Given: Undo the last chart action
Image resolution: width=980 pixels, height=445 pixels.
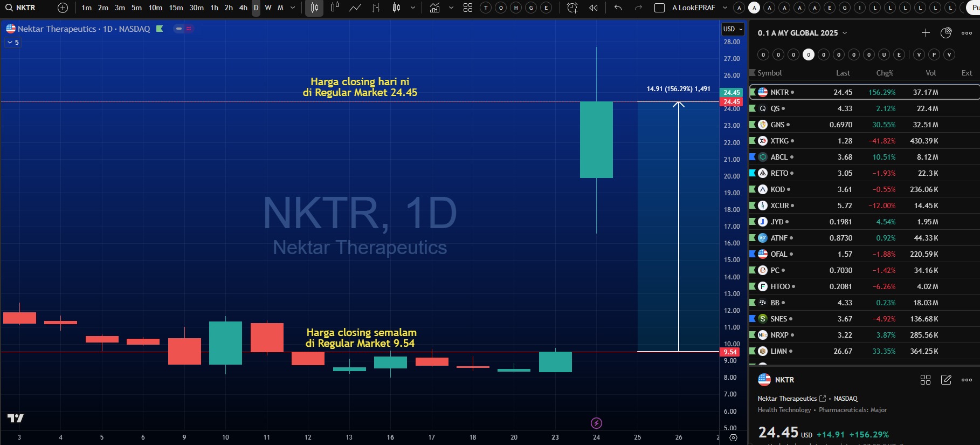Looking at the screenshot, I should tap(618, 8).
